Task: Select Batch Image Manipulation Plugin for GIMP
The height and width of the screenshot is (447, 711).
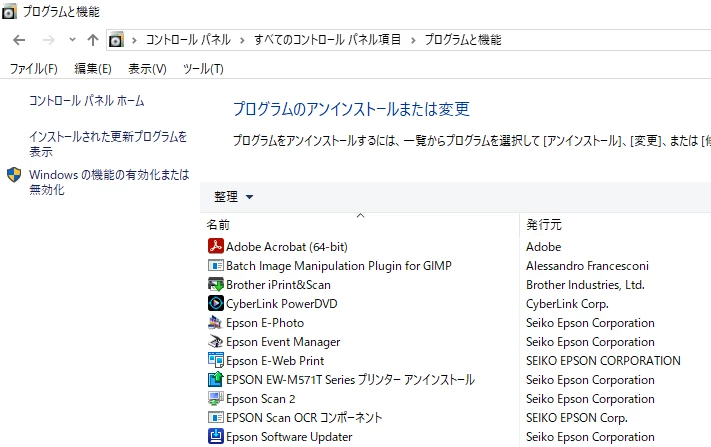Action: click(339, 266)
